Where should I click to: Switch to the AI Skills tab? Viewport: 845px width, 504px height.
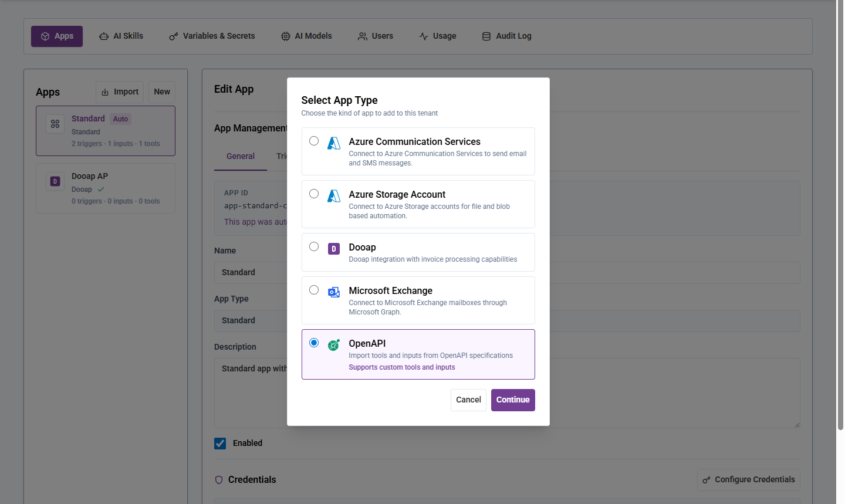pyautogui.click(x=121, y=36)
